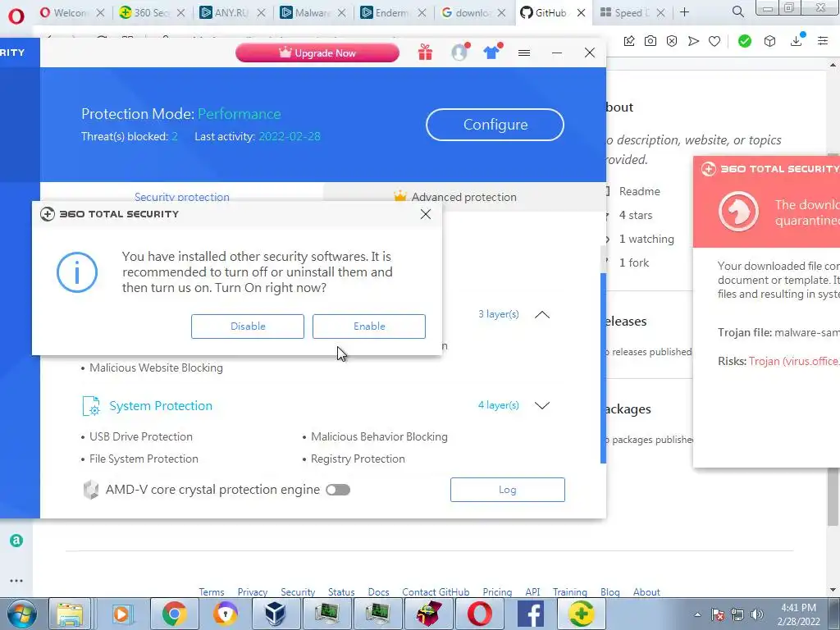
Task: Click 'Malicious Behavior Blocking' item
Action: 379,436
